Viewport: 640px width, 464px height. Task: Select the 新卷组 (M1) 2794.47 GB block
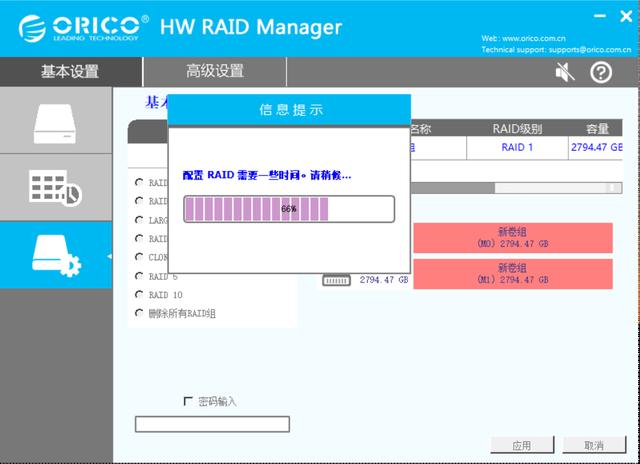point(513,273)
